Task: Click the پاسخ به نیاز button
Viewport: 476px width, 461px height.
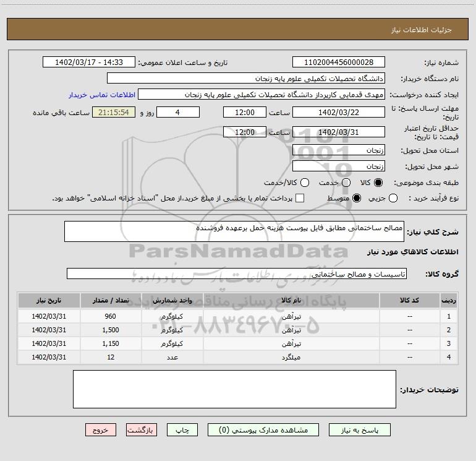Action: coord(359,430)
